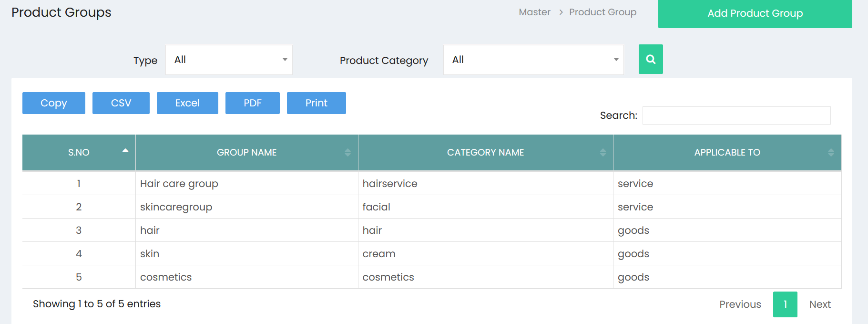Click the S.NO header text
868x324 pixels.
[79, 152]
